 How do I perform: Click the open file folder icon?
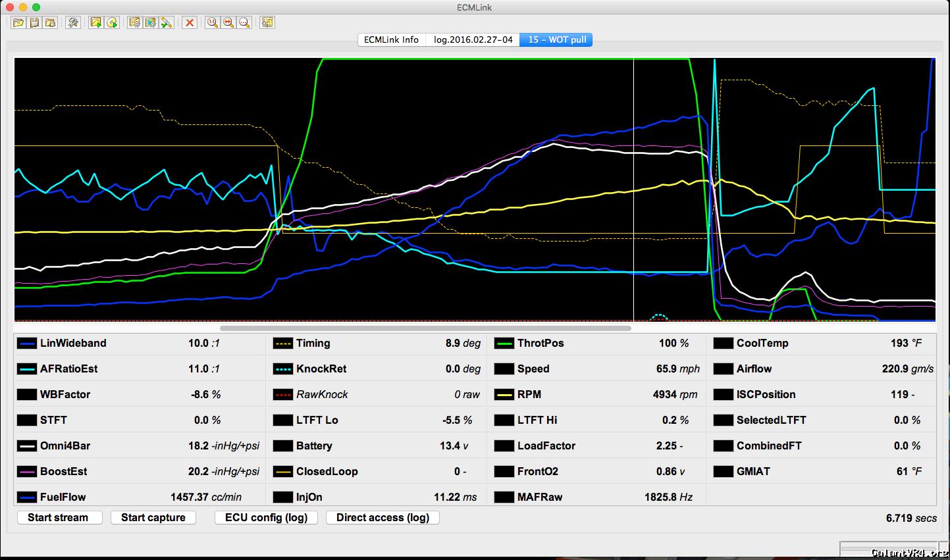tap(18, 22)
